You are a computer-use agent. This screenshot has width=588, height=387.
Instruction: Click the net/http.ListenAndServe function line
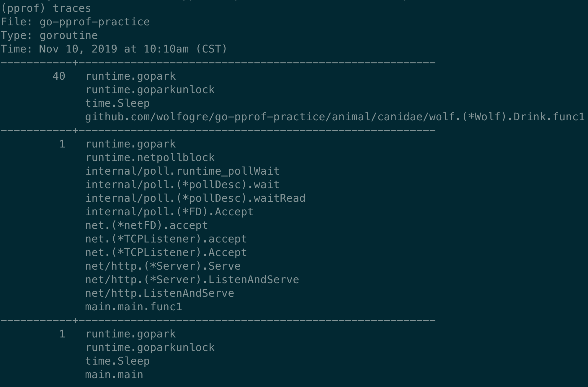point(159,293)
